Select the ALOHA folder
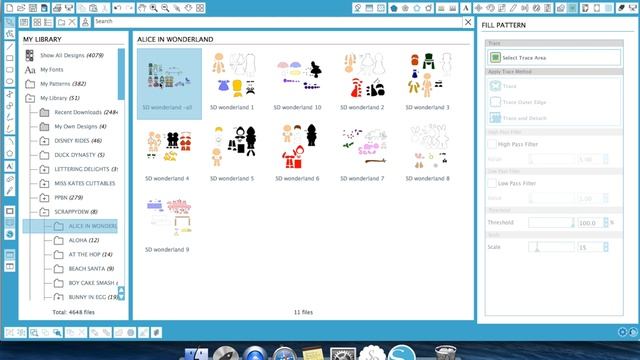Viewport: 640px width, 360px height. pos(84,240)
